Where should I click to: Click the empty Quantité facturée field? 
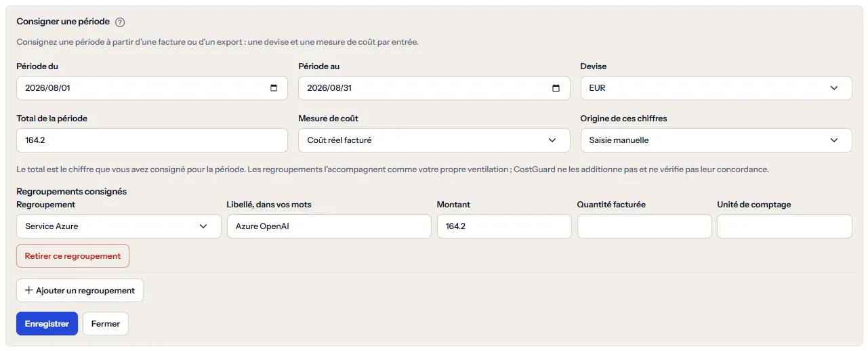[644, 226]
